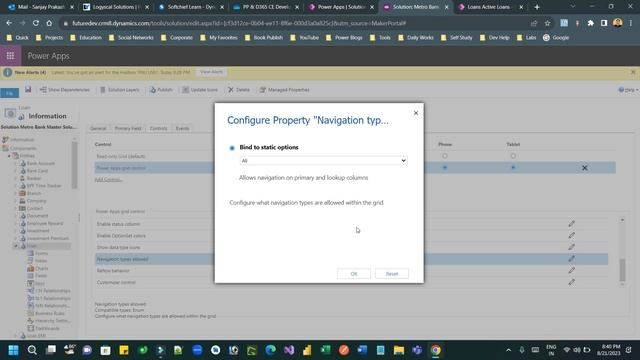
Task: Select the Bind to static options radio
Action: [x=232, y=148]
